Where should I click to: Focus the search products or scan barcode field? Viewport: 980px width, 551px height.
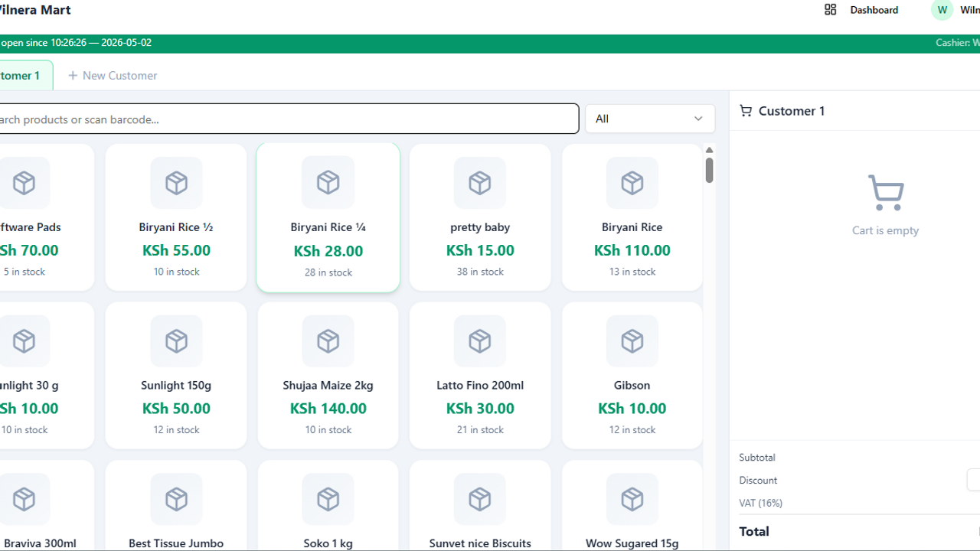click(x=289, y=119)
